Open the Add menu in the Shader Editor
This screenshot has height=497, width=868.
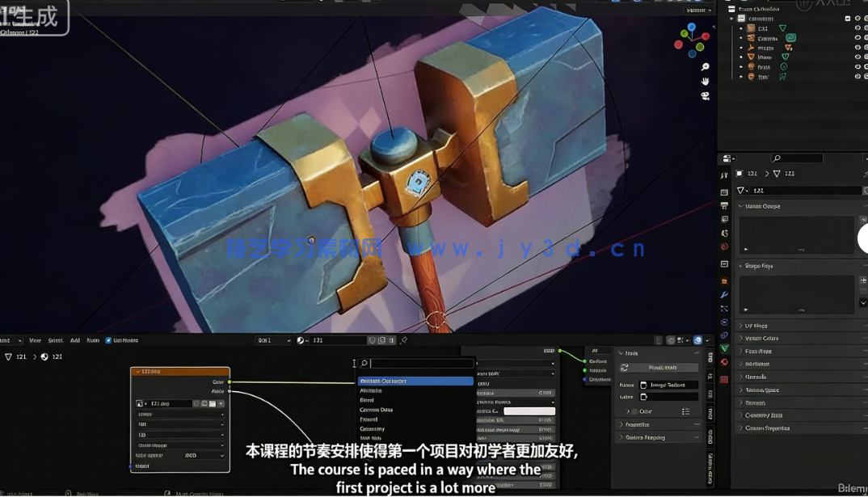pos(75,339)
